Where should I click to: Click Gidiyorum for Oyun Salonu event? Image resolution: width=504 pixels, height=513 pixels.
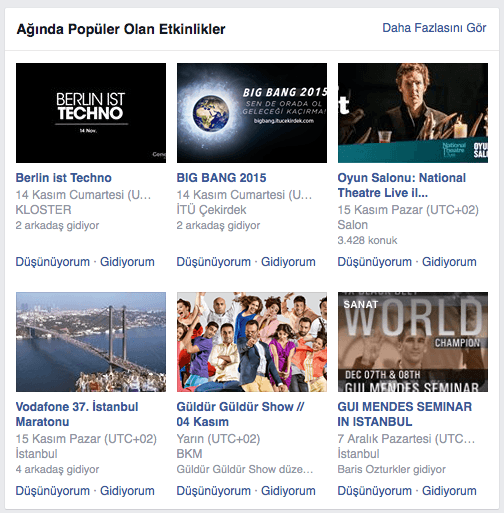point(449,262)
